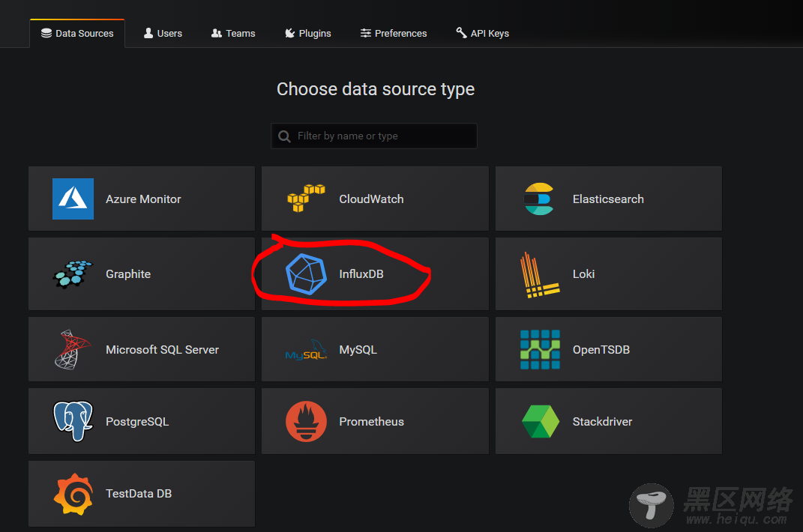Select the Microsoft SQL Server label
The image size is (803, 532).
(163, 350)
